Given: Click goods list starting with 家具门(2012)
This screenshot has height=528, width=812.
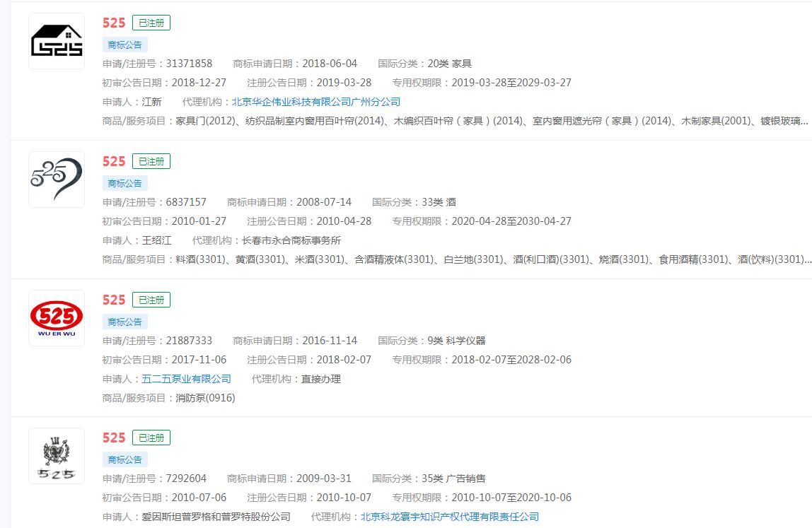Looking at the screenshot, I should click(x=492, y=121).
